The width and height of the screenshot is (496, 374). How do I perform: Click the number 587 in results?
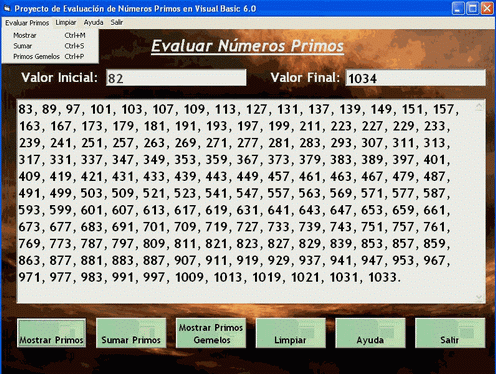[434, 193]
